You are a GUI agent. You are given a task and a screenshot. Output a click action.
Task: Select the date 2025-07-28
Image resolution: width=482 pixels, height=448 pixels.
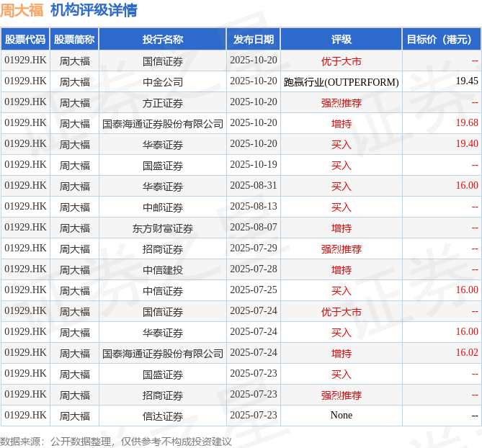click(x=254, y=269)
